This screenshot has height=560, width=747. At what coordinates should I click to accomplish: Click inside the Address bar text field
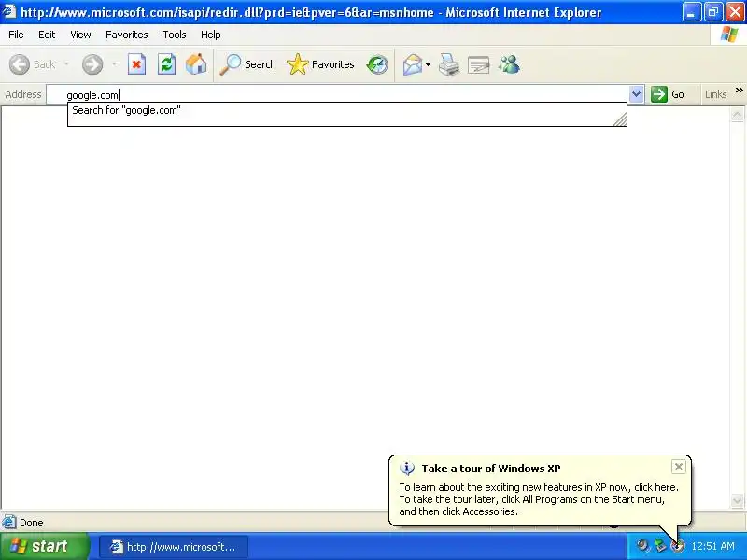tap(337, 94)
